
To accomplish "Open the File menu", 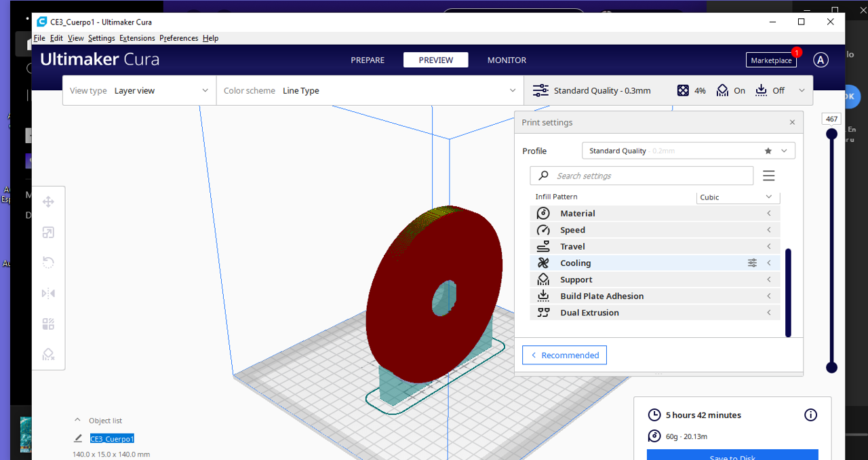I will tap(39, 38).
